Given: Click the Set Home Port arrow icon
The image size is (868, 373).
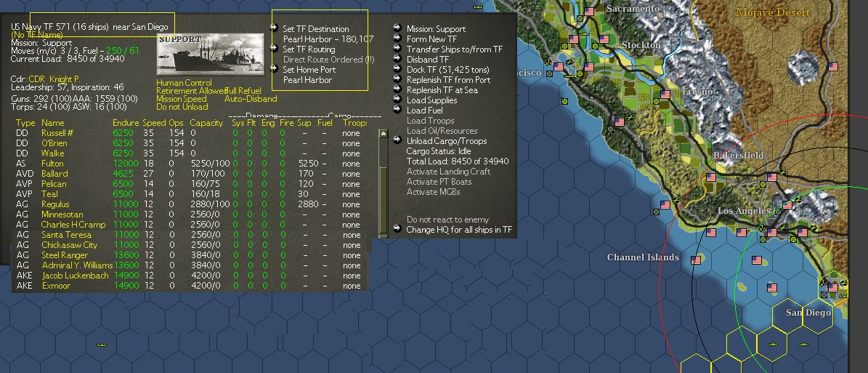Looking at the screenshot, I should 273,68.
